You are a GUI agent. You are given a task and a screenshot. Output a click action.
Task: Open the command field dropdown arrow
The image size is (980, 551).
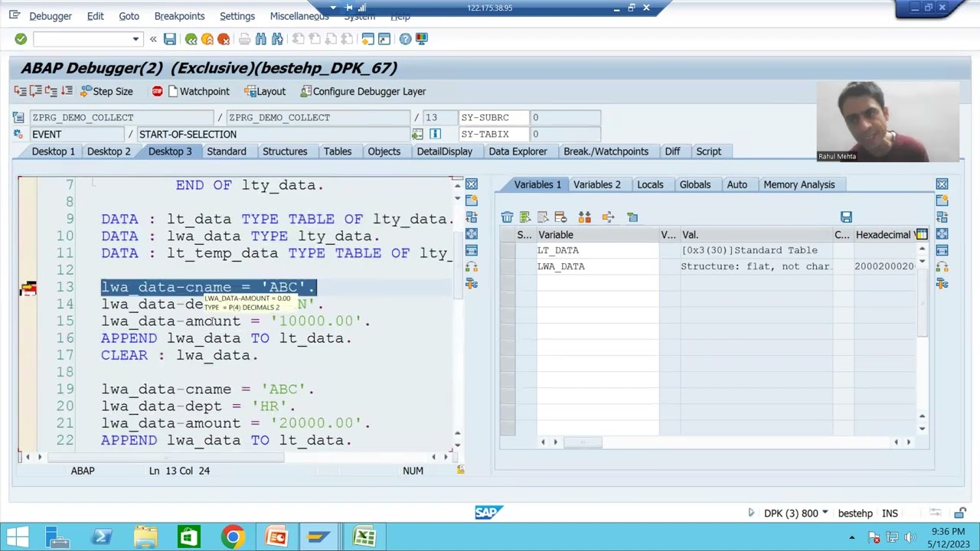[x=136, y=39]
